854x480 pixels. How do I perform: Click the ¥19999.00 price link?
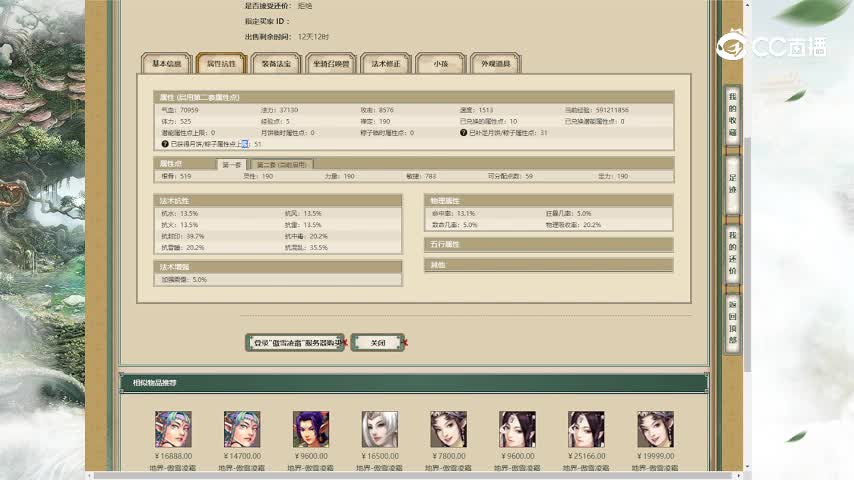click(x=655, y=456)
